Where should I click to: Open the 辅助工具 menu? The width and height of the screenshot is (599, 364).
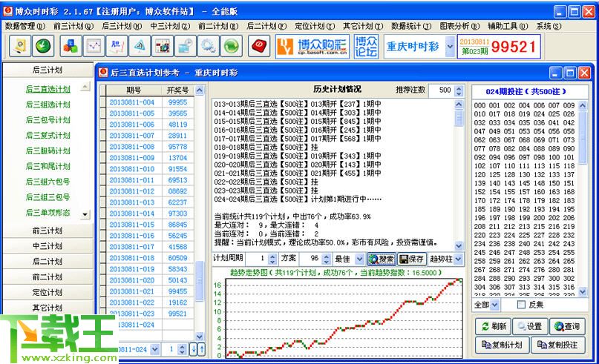pos(508,26)
